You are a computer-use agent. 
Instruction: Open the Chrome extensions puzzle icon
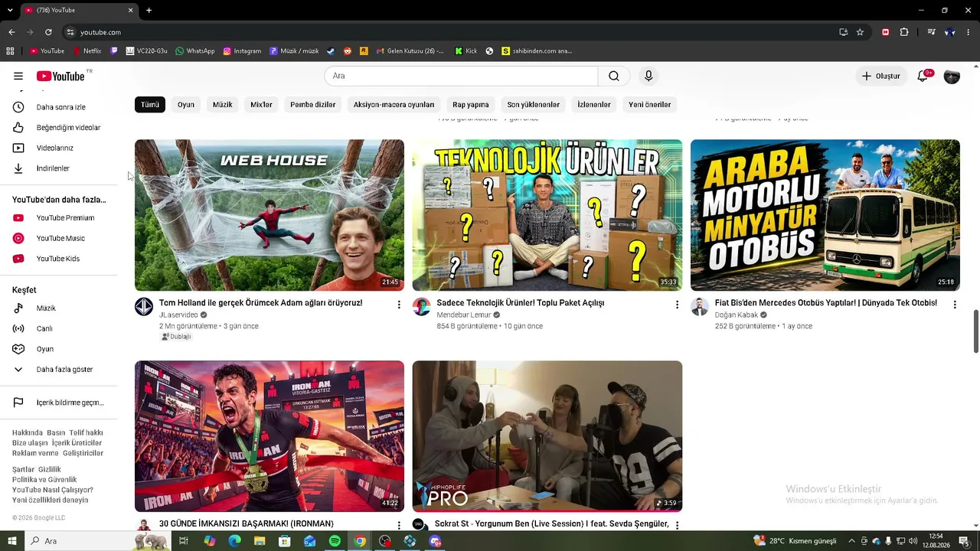904,32
